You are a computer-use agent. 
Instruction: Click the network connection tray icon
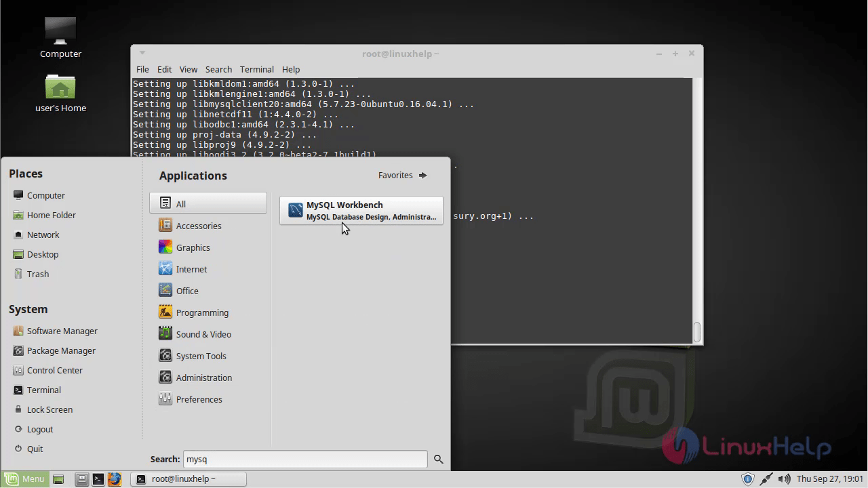(x=766, y=479)
